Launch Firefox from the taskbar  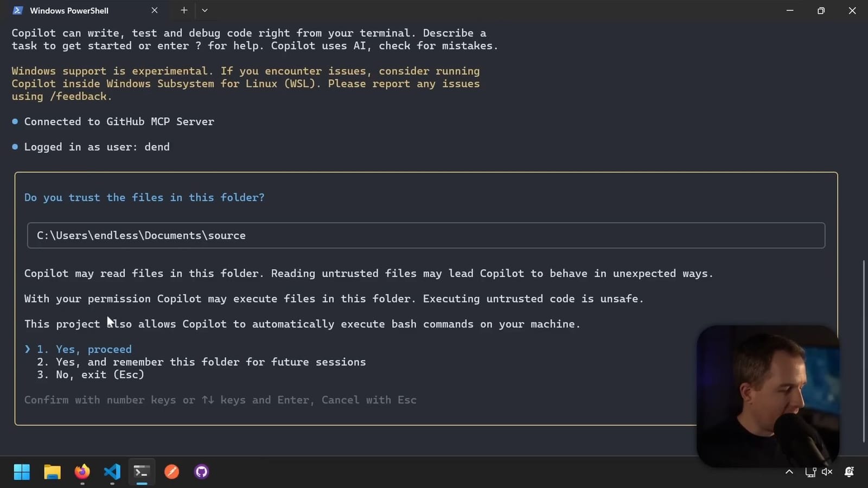point(82,472)
